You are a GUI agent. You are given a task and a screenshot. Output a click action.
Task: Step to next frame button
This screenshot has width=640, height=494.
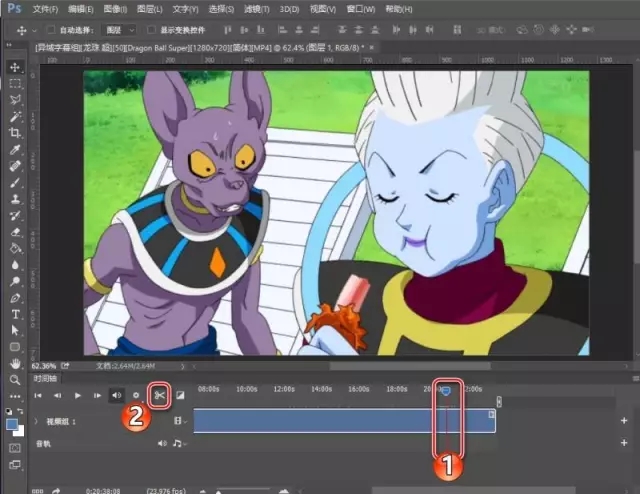97,395
